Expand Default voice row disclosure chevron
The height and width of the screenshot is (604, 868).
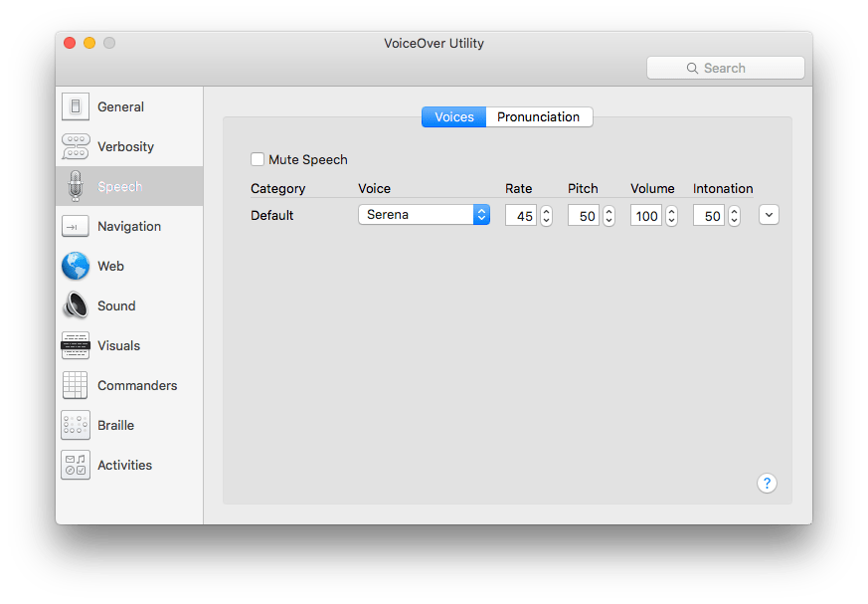pos(768,215)
